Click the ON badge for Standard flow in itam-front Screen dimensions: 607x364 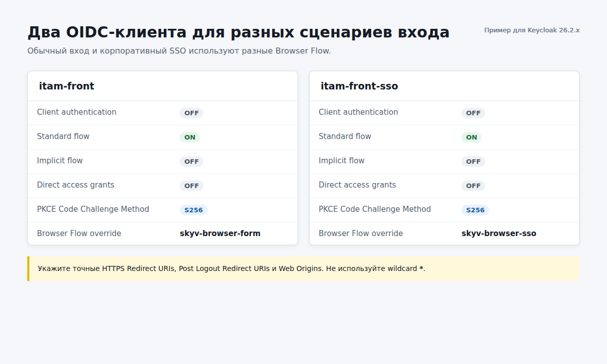190,138
